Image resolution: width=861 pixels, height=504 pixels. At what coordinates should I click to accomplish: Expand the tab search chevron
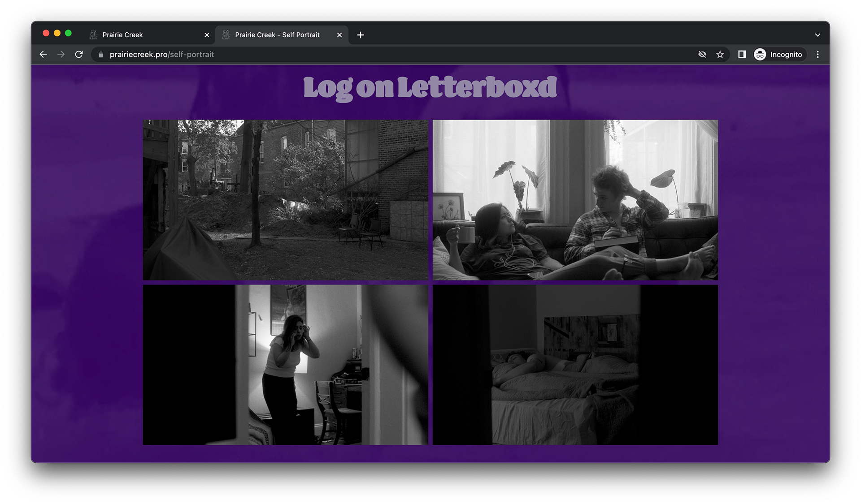tap(818, 35)
